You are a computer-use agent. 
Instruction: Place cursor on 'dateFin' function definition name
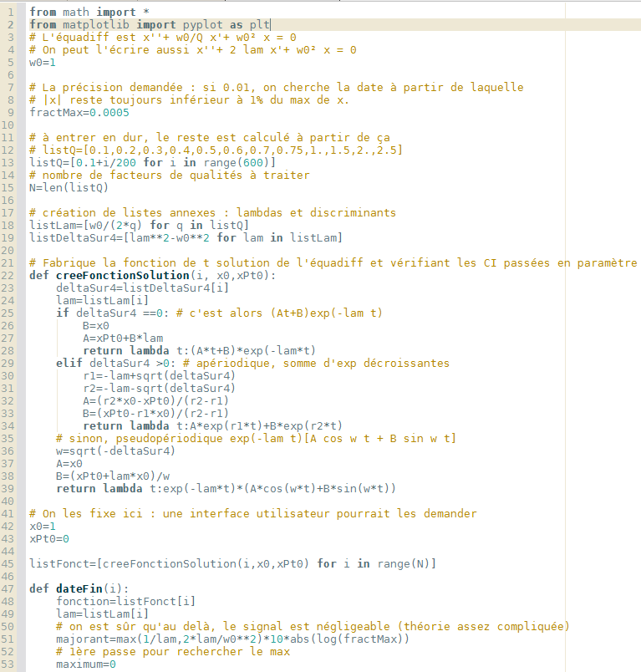click(79, 588)
